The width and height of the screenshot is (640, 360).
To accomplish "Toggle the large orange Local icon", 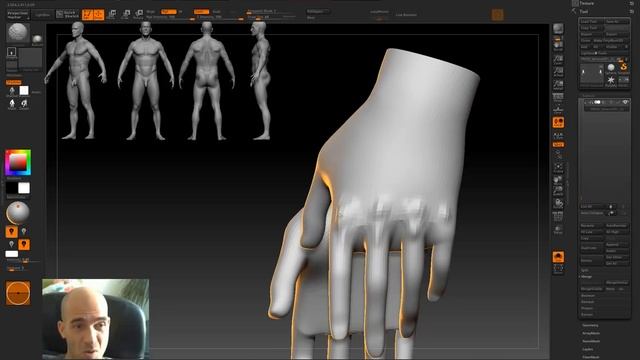I will pos(558,122).
